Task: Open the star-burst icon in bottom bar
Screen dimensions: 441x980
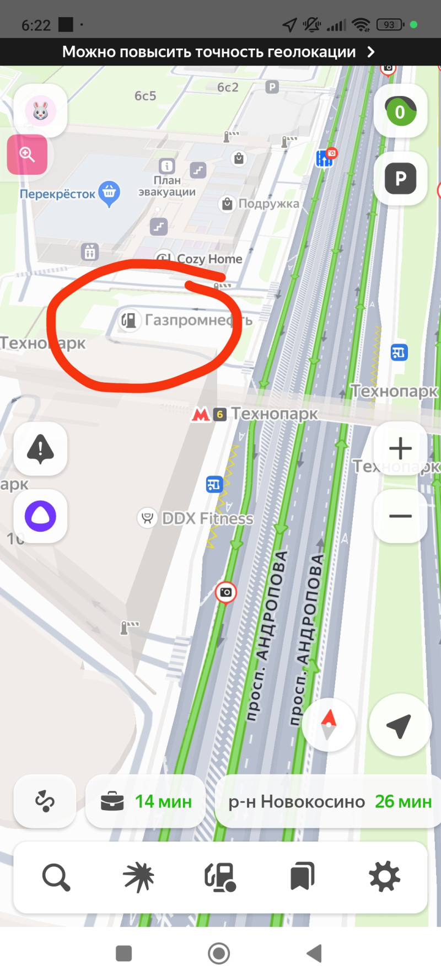Action: click(138, 877)
